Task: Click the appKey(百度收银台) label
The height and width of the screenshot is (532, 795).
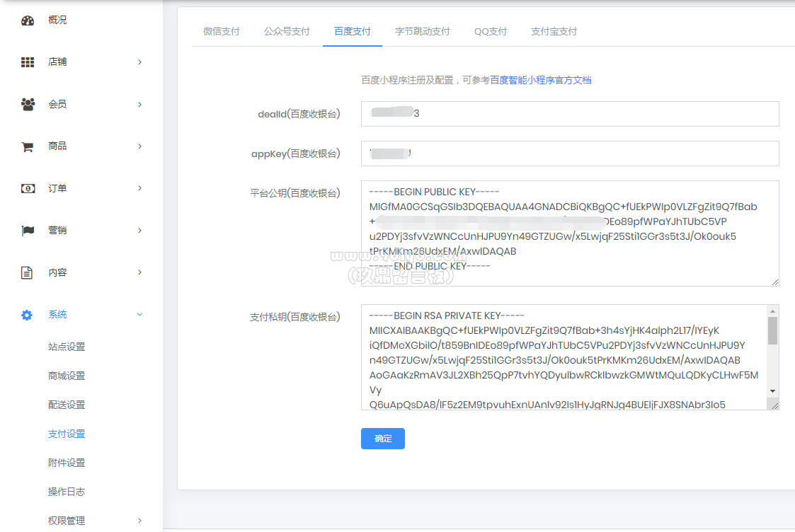Action: pos(296,154)
